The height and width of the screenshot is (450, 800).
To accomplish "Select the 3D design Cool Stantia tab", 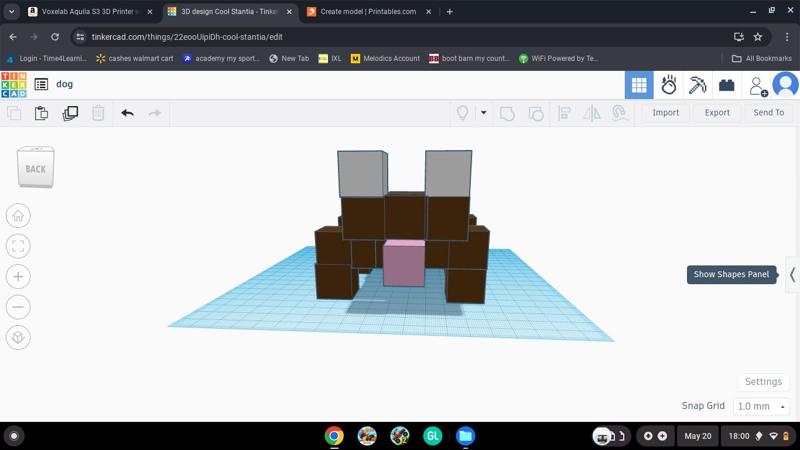I will [x=230, y=12].
